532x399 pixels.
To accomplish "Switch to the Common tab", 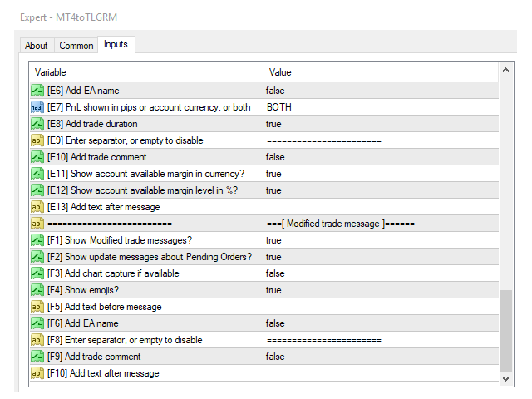I will (x=76, y=46).
